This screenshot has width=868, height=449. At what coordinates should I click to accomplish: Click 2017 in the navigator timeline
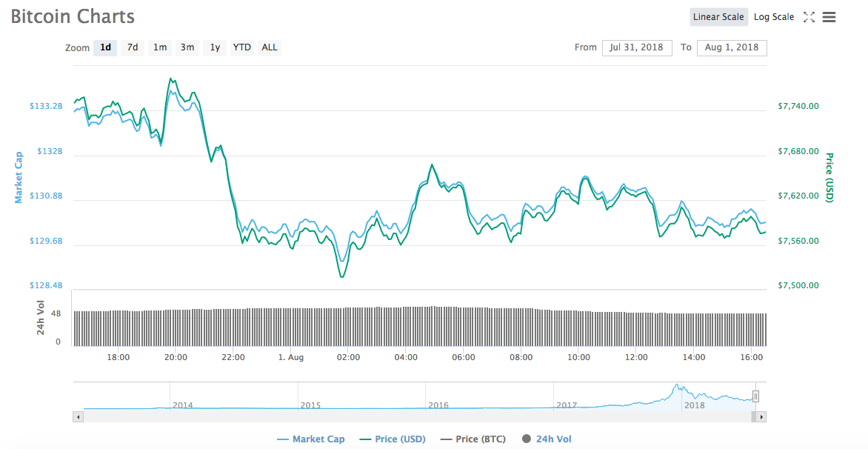click(567, 405)
